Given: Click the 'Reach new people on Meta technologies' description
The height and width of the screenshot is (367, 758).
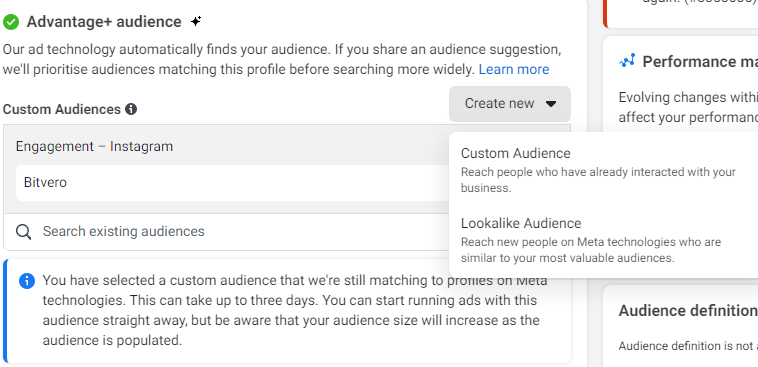Looking at the screenshot, I should (591, 250).
